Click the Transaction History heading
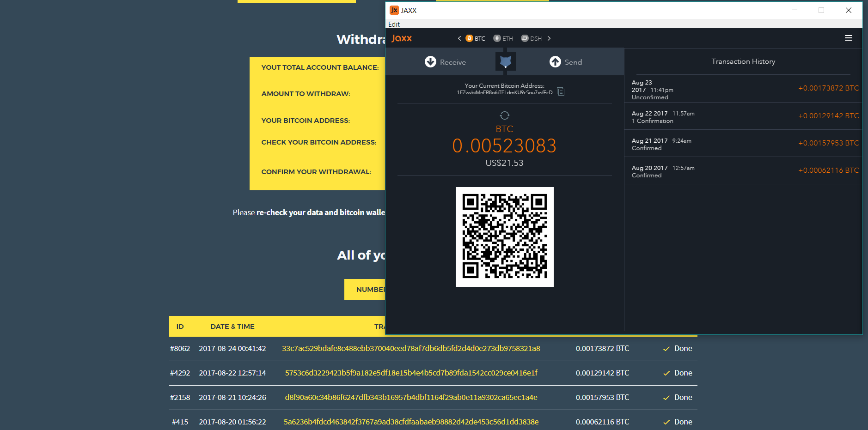Image resolution: width=868 pixels, height=430 pixels. click(x=743, y=61)
